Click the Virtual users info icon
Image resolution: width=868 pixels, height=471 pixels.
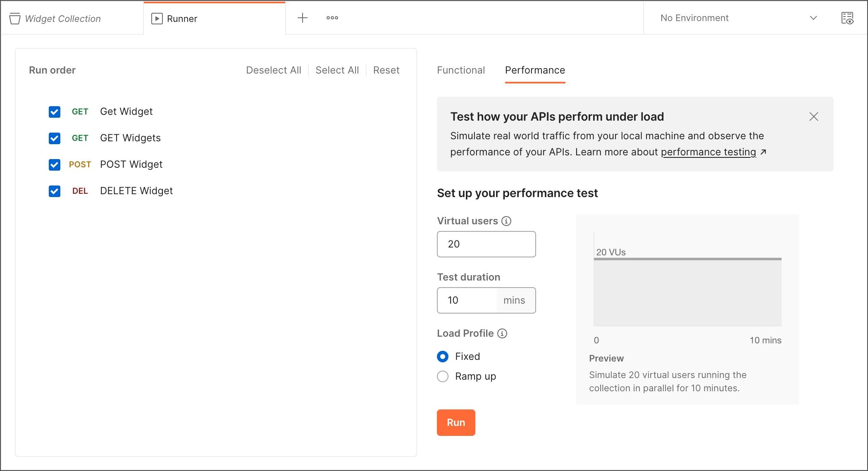(x=506, y=221)
